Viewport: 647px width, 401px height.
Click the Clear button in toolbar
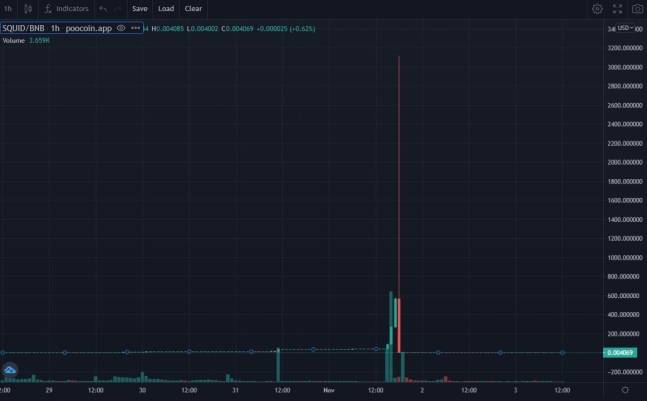tap(193, 9)
